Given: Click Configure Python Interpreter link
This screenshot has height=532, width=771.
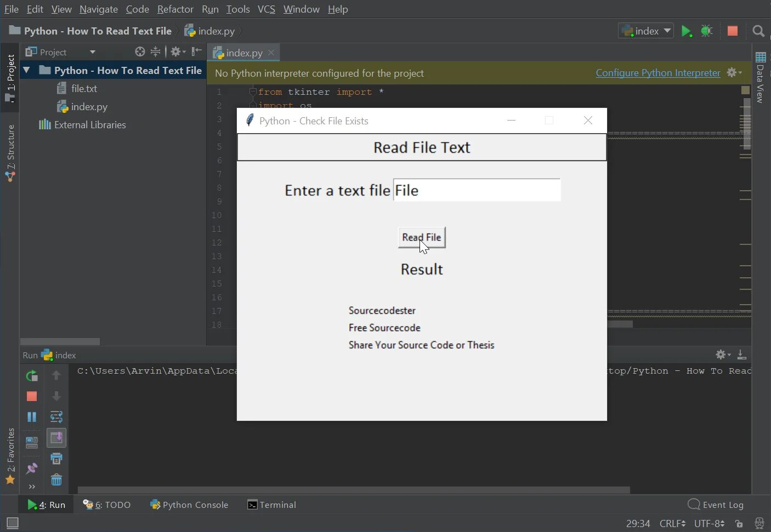Looking at the screenshot, I should click(658, 73).
